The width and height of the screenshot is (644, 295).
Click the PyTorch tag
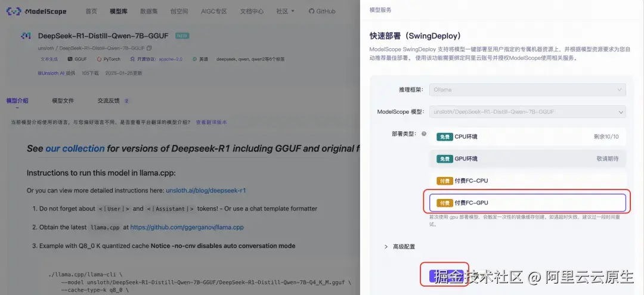click(x=109, y=59)
